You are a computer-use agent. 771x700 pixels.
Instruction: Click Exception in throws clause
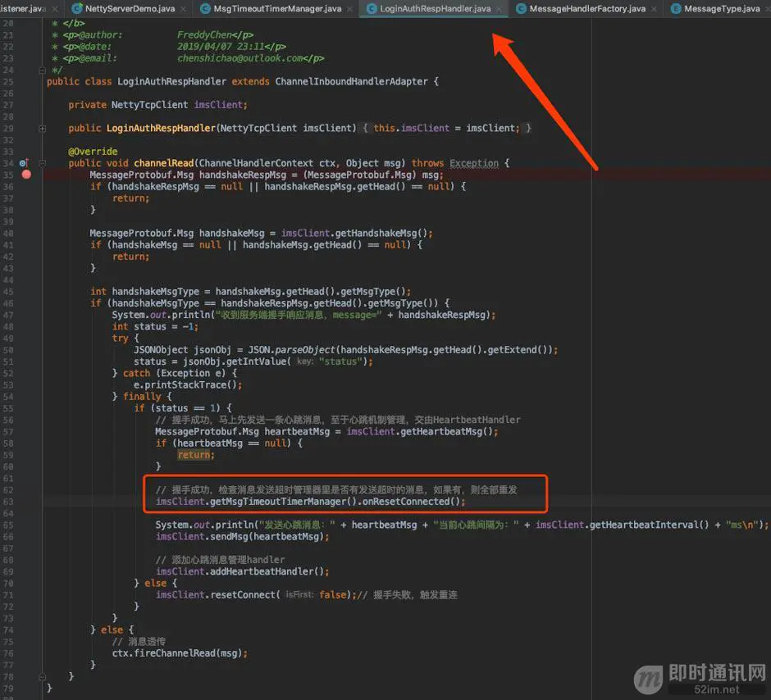click(x=474, y=163)
